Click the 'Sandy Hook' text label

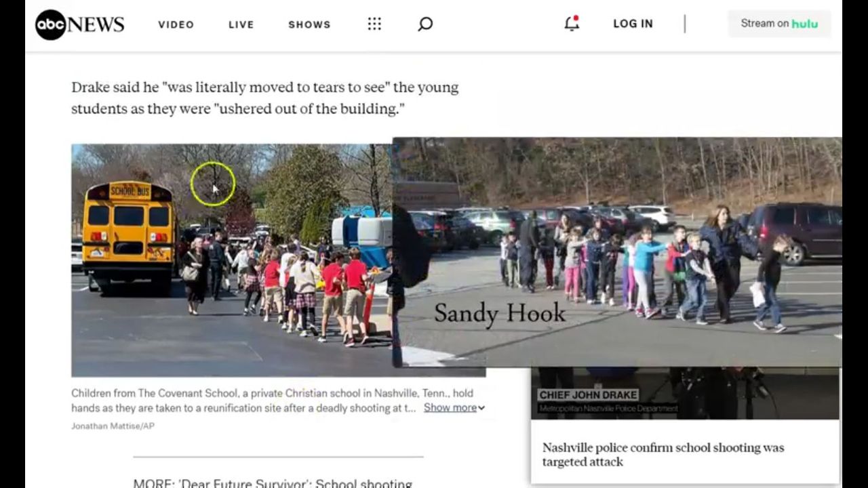pos(500,312)
